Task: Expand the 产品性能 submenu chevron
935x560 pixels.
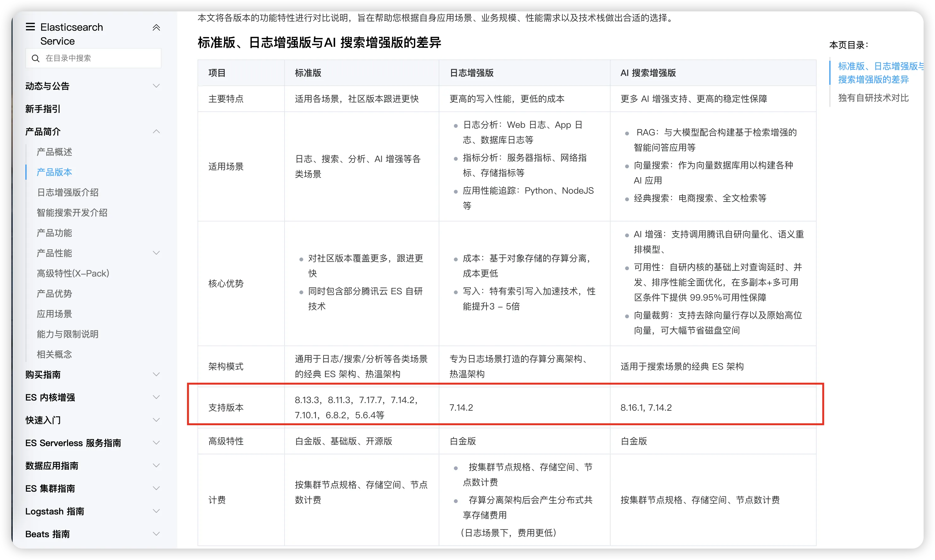Action: pyautogui.click(x=156, y=253)
